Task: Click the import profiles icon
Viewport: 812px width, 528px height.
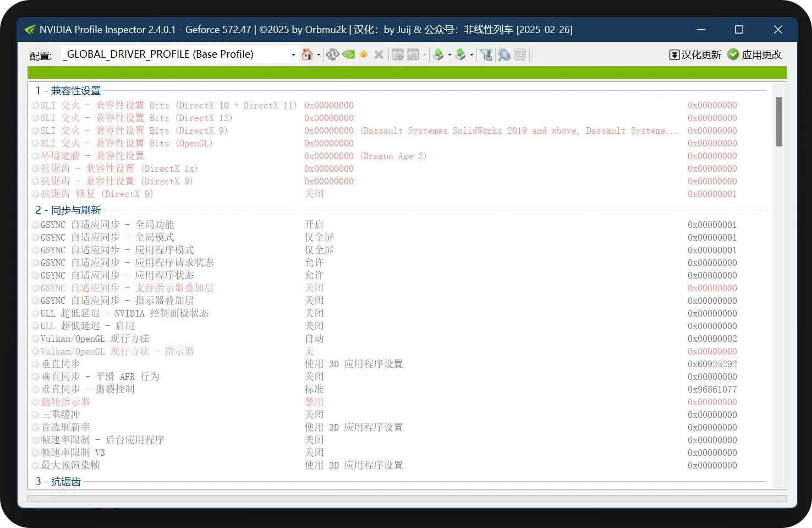Action: [460, 55]
